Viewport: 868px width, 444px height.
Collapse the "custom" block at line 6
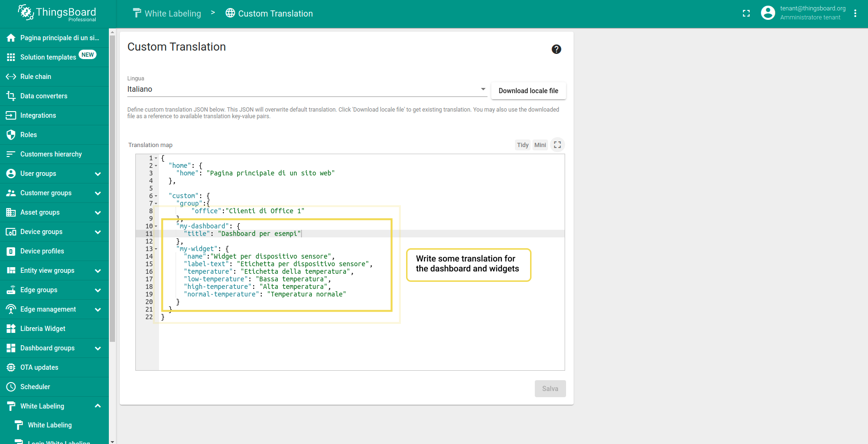point(156,196)
